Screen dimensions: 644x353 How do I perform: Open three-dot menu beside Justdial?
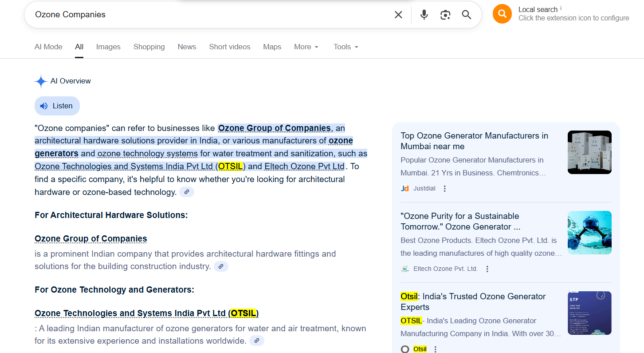[x=445, y=188]
